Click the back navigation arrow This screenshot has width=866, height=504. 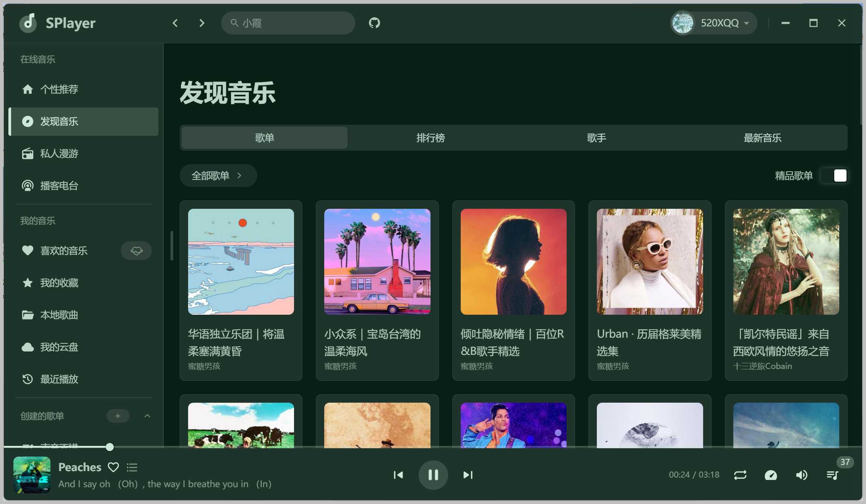[x=175, y=23]
